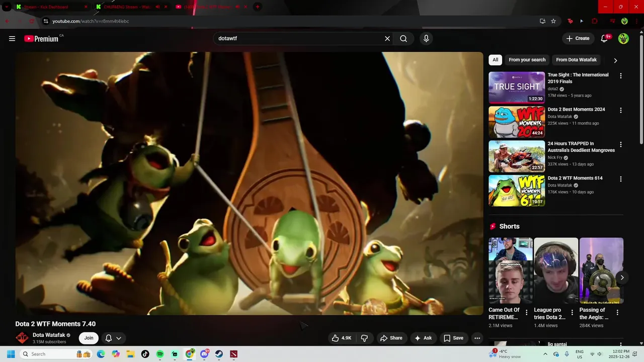Open Dota 2 Best Moments 2024 thumbnail

coord(517,122)
